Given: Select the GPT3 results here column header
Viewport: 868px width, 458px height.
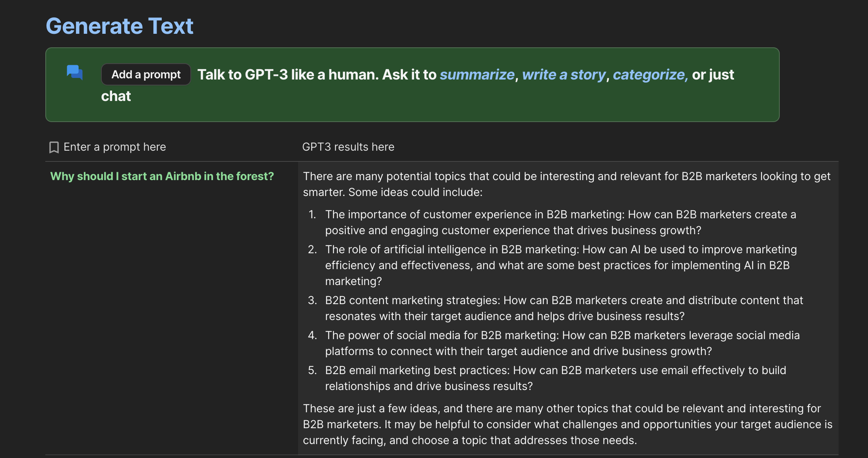Looking at the screenshot, I should [348, 147].
